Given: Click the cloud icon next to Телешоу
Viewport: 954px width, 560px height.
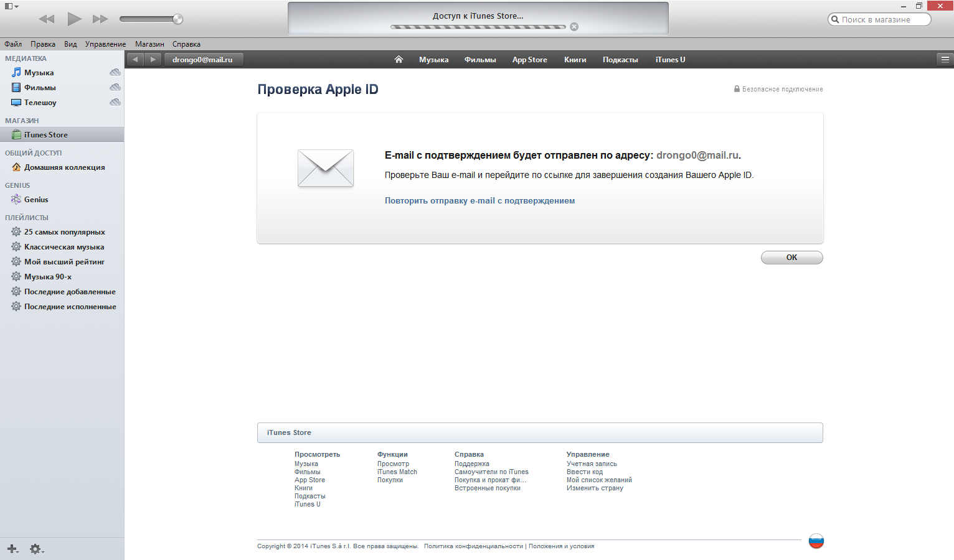Looking at the screenshot, I should click(115, 102).
